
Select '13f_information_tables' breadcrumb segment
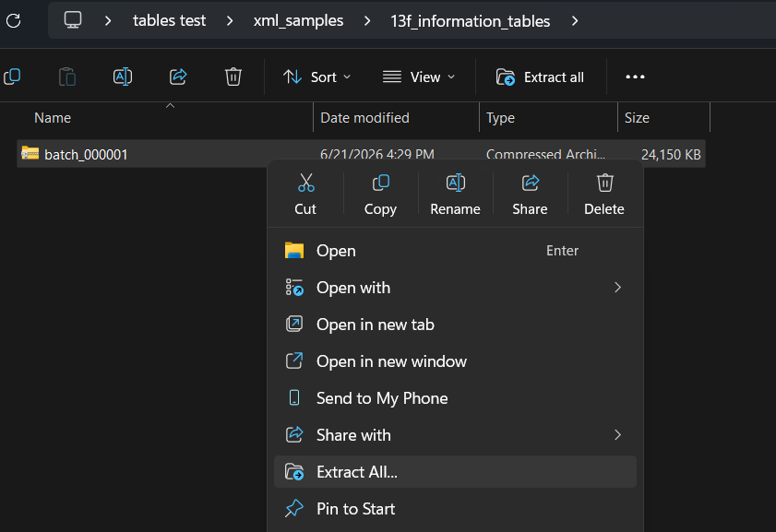click(x=470, y=21)
